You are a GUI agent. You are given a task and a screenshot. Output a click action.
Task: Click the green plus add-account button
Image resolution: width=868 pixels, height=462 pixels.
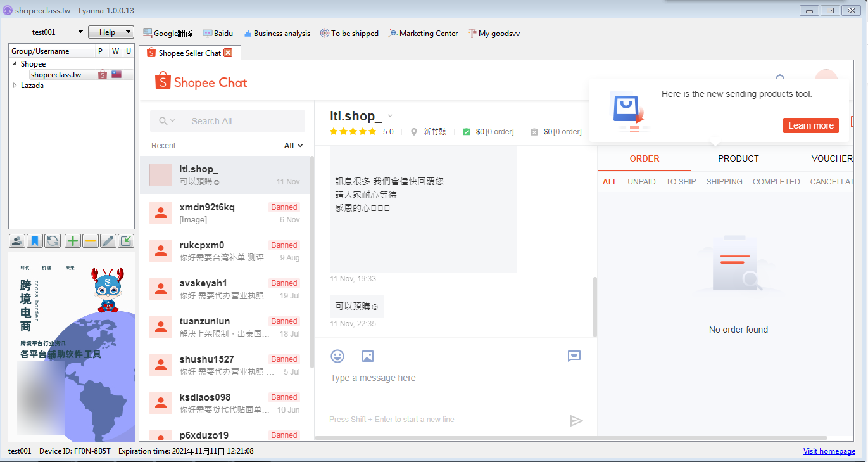click(73, 241)
